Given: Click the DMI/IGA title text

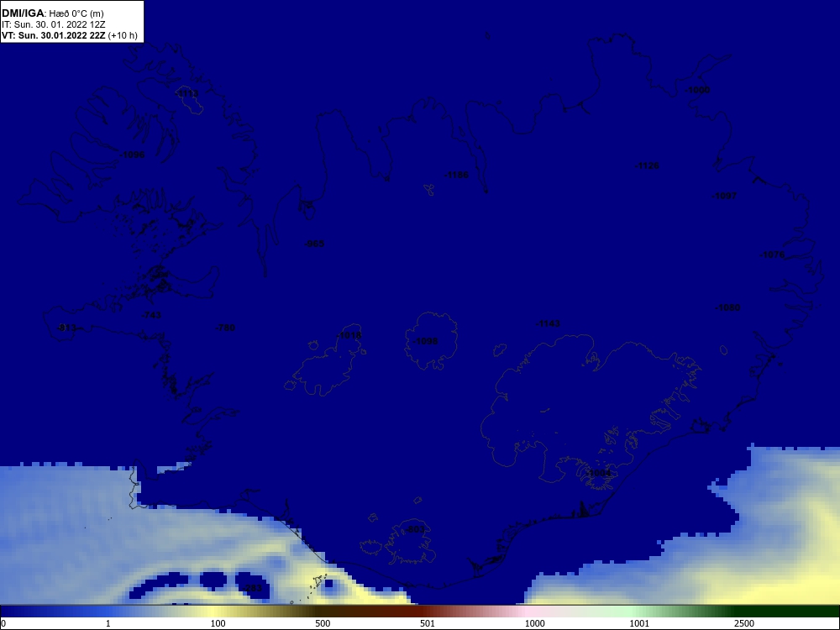Looking at the screenshot, I should (x=52, y=13).
